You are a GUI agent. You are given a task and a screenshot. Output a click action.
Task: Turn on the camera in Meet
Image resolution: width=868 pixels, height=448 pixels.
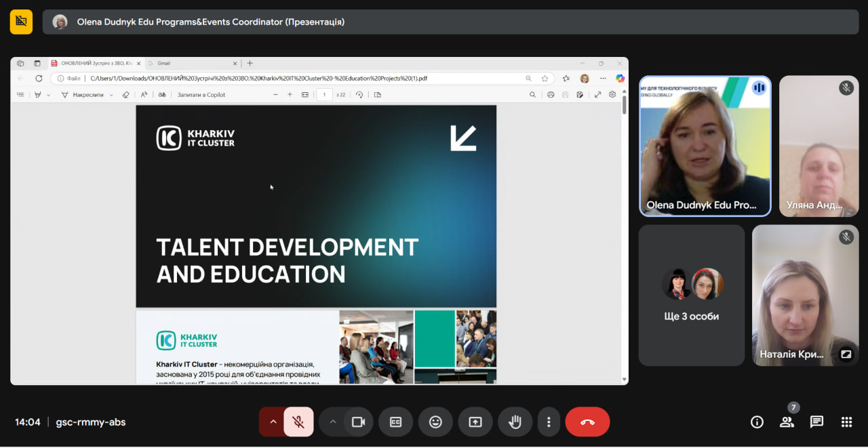[358, 422]
